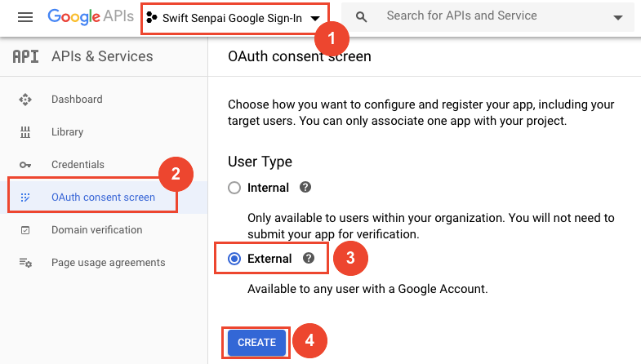
Task: Click the Page usage agreements icon
Action: [25, 263]
